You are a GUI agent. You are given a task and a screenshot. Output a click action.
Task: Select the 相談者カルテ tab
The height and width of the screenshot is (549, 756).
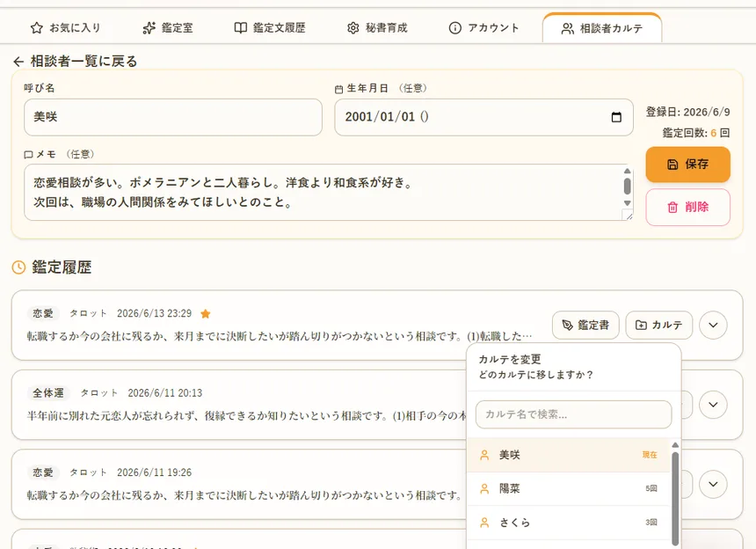[601, 28]
